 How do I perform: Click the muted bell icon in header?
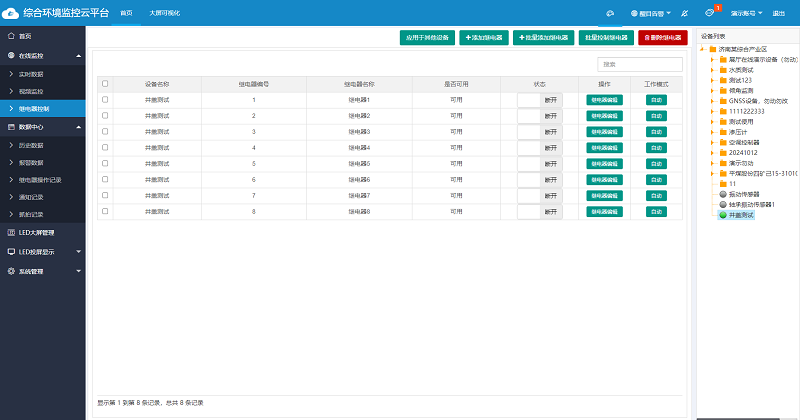[685, 13]
